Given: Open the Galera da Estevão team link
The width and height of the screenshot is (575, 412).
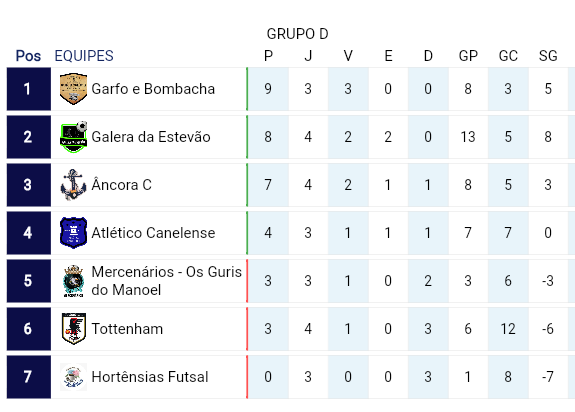Looking at the screenshot, I should [x=151, y=137].
